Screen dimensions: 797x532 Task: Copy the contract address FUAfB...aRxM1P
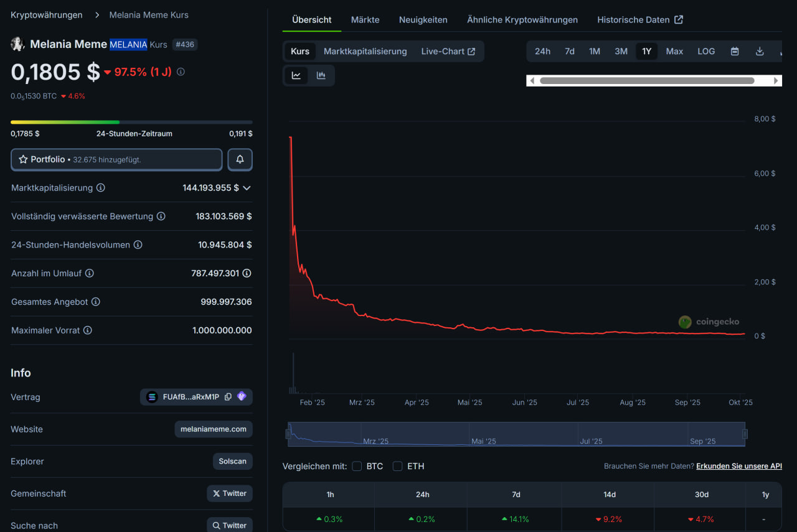coord(228,397)
